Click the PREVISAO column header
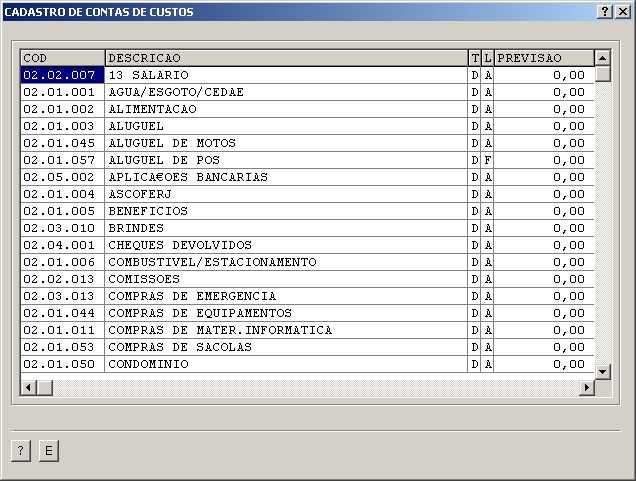Screen dimensions: 636x481 (x=544, y=58)
